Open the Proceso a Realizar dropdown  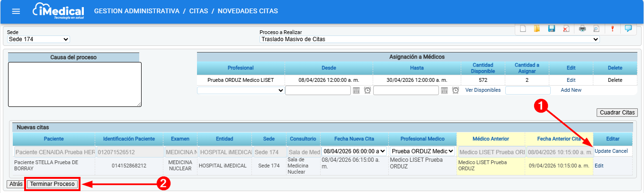tap(429, 39)
